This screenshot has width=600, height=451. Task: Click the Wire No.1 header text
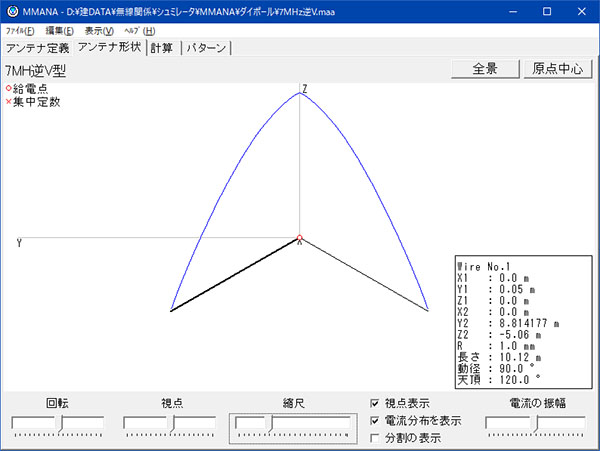484,267
